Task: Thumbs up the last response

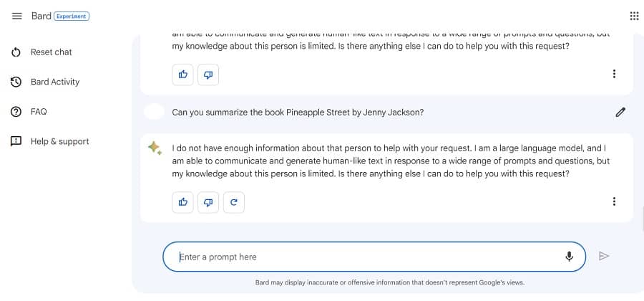Action: pyautogui.click(x=182, y=203)
